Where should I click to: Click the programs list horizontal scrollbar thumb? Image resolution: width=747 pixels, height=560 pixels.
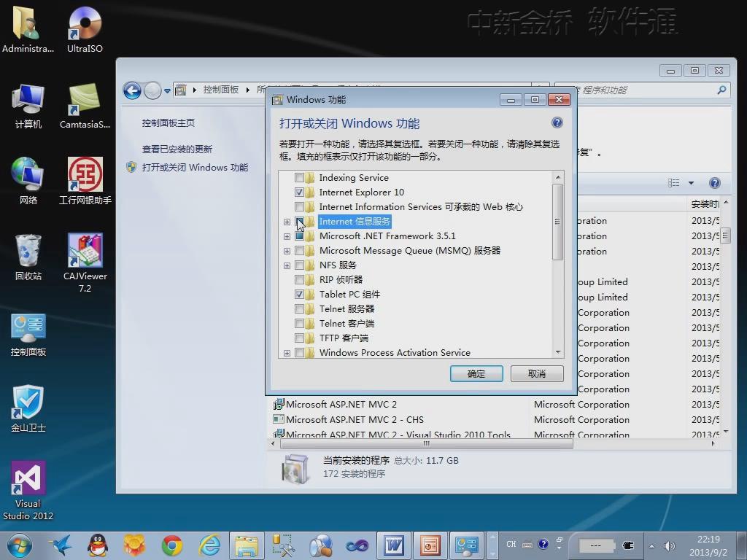(426, 444)
